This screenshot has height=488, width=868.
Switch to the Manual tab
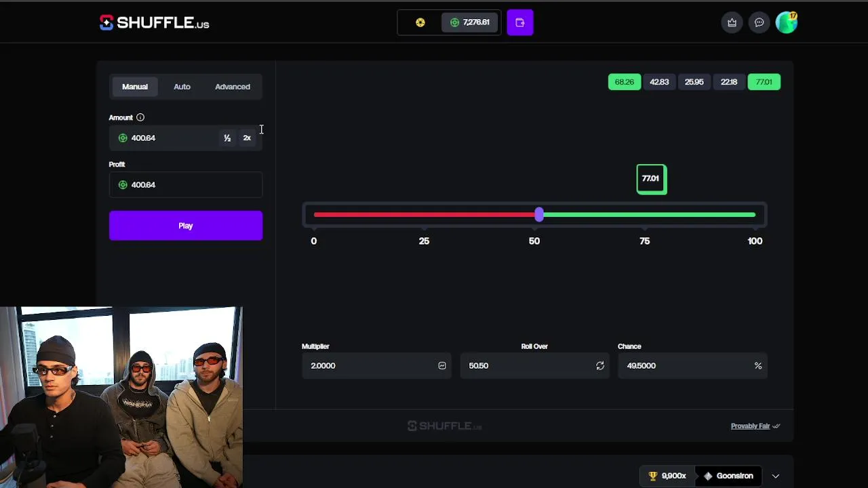(135, 87)
